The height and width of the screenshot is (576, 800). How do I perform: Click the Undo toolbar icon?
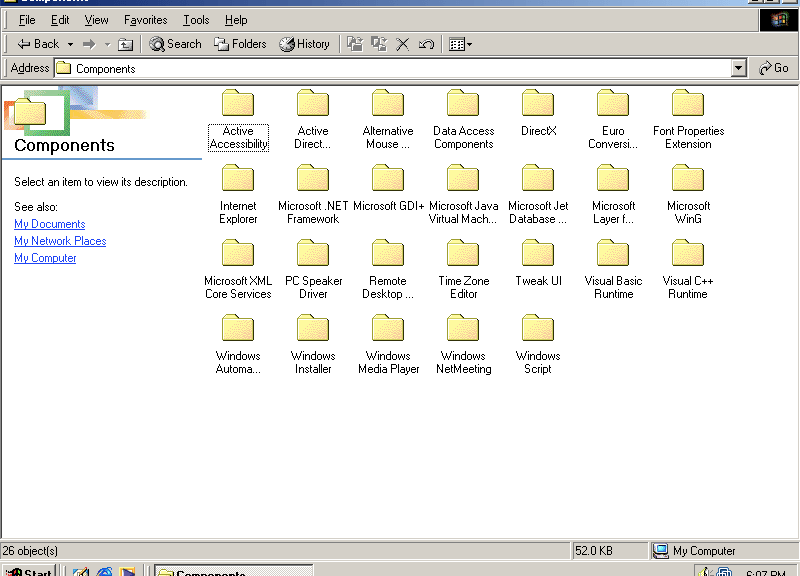(x=426, y=44)
